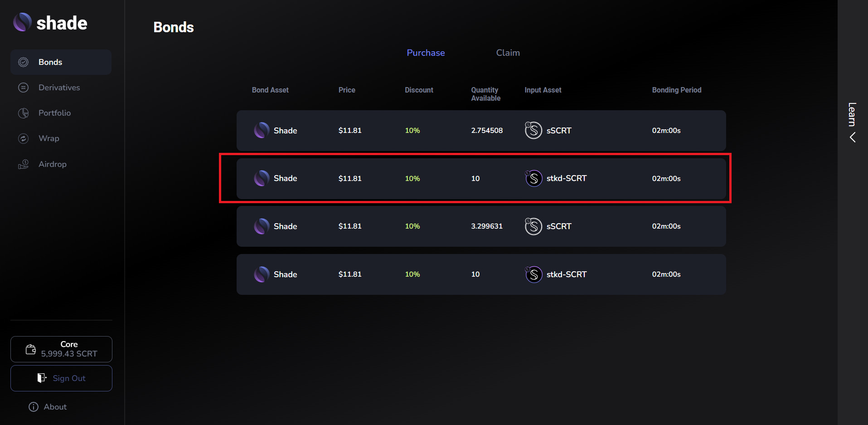868x425 pixels.
Task: Click Price column header
Action: (347, 90)
